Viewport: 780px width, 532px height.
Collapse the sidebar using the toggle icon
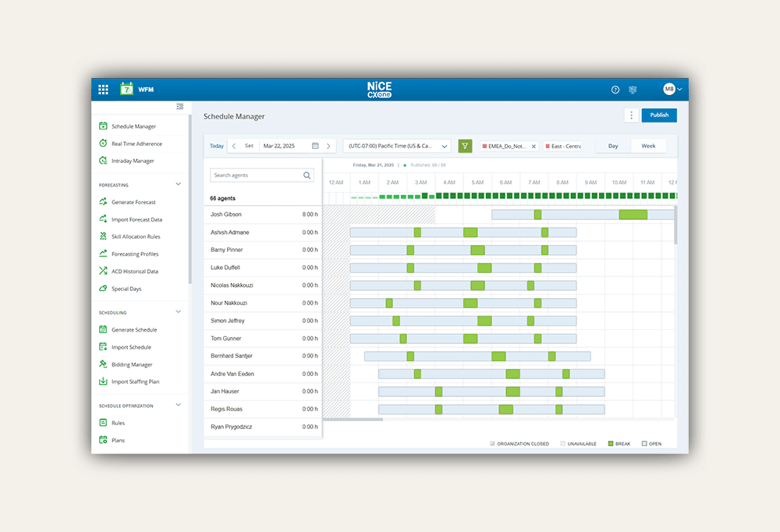(x=180, y=107)
